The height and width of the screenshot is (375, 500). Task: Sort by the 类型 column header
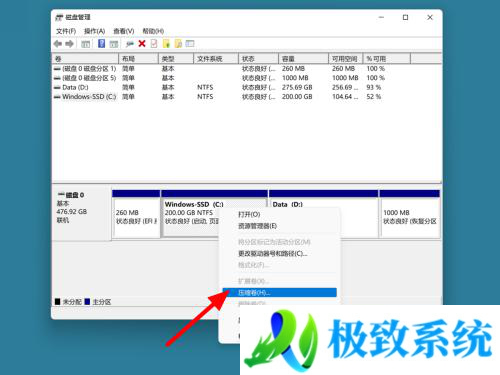click(x=176, y=59)
